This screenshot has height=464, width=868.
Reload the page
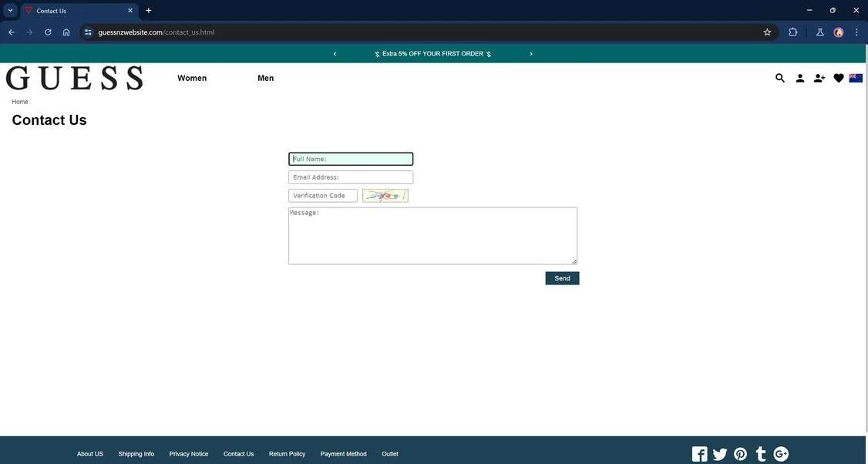[x=48, y=32]
